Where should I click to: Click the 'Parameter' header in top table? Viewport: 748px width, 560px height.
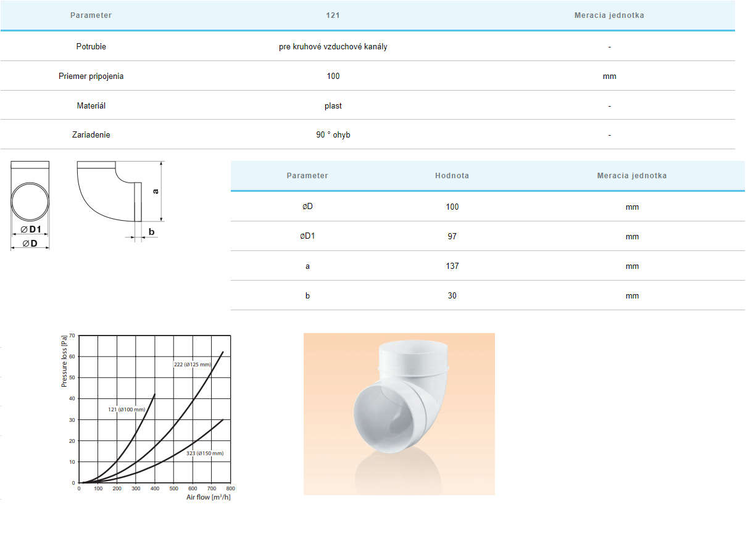(x=91, y=15)
